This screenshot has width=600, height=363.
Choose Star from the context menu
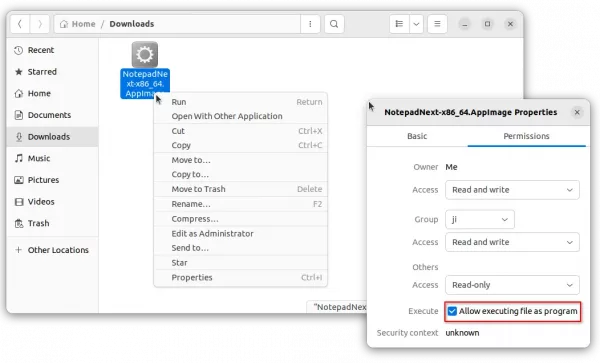241,263
